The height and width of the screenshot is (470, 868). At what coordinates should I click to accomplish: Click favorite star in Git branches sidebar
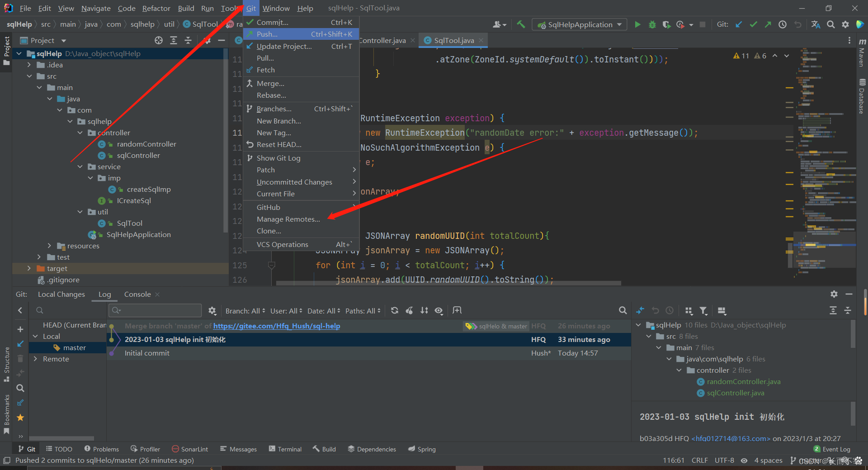coord(20,418)
